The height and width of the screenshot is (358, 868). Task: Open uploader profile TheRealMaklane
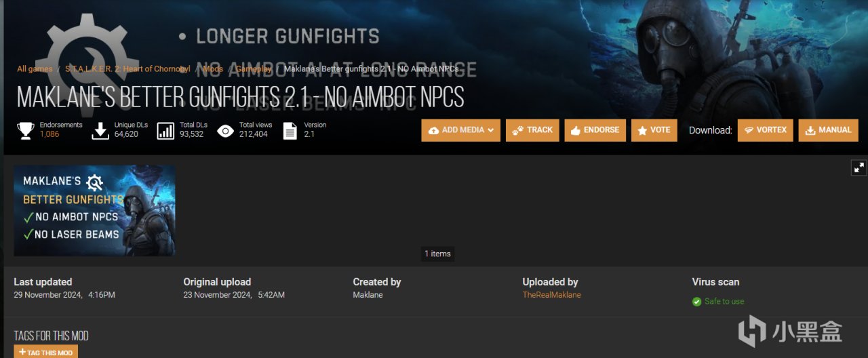pos(551,295)
